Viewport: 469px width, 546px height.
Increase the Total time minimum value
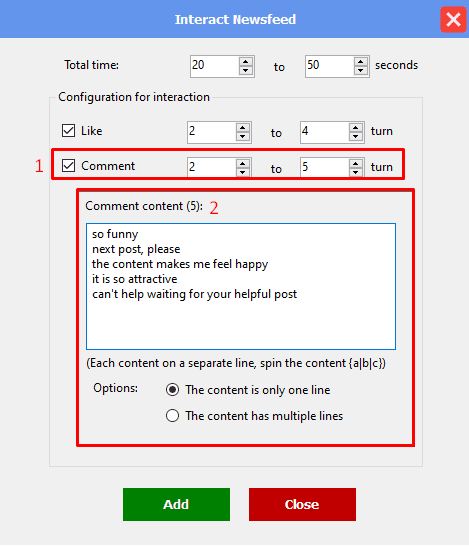[x=246, y=62]
